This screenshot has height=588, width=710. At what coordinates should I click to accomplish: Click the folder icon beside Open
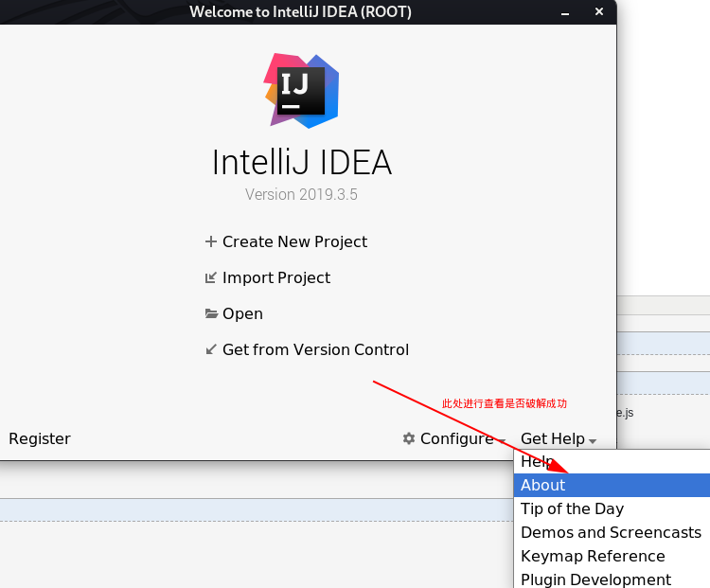pos(211,313)
